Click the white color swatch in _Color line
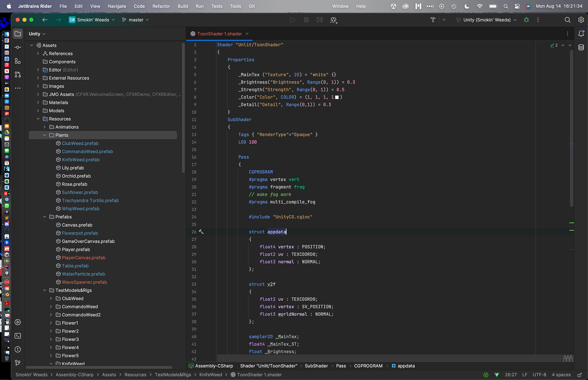Viewport: 588px width, 380px height. click(337, 97)
